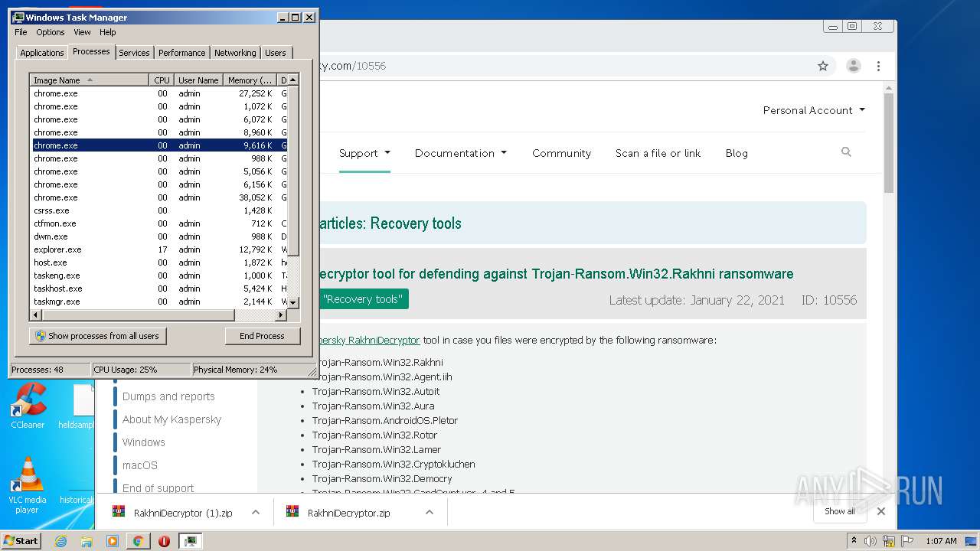Open Dumps and reports sidebar item

coord(168,396)
